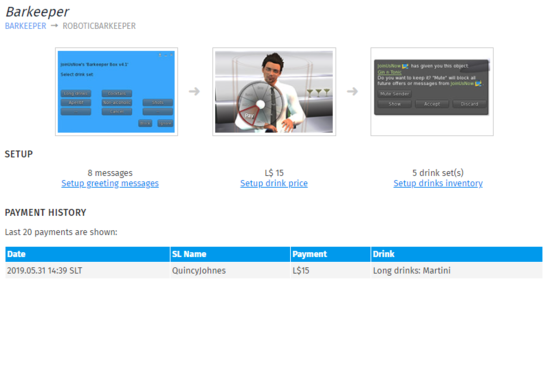Click the Long drinks: Martini cell

click(412, 271)
